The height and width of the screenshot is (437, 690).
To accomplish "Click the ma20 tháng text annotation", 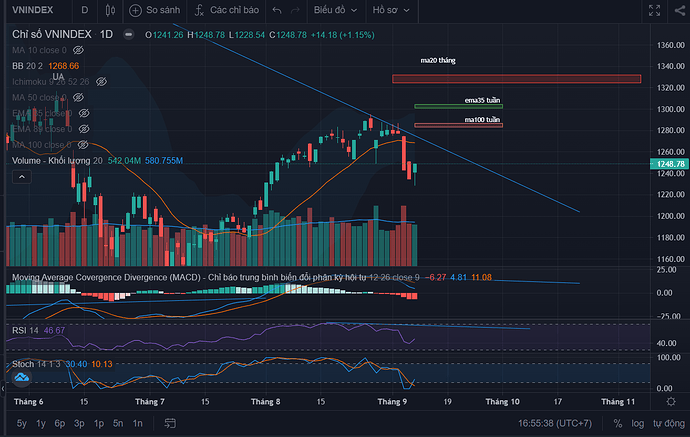I will click(438, 60).
